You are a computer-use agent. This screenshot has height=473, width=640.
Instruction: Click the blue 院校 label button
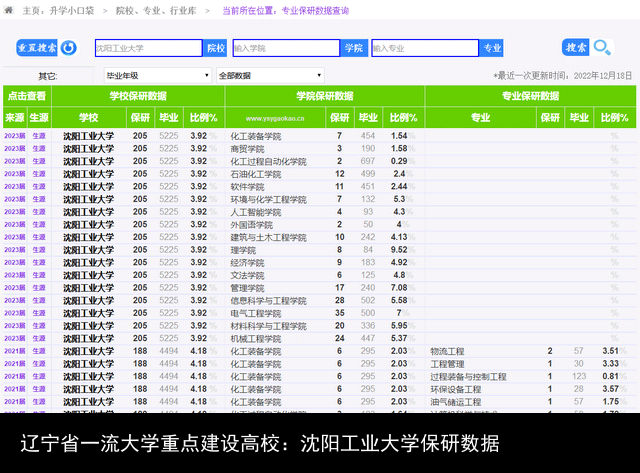point(215,48)
